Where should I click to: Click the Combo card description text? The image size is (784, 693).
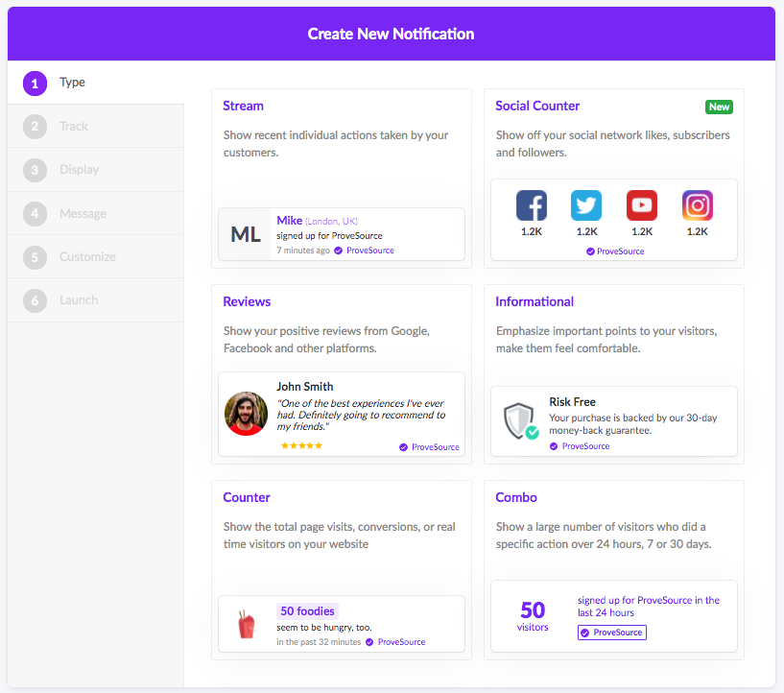click(604, 536)
